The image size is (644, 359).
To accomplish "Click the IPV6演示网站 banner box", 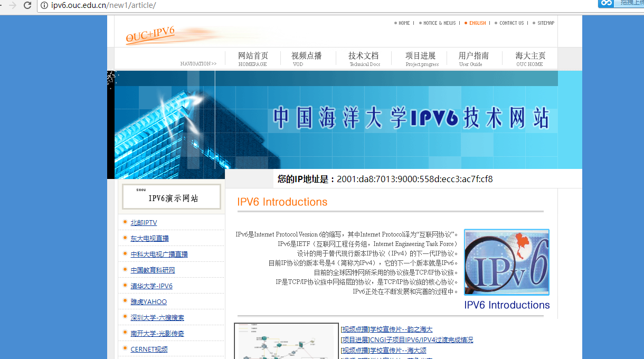I will coord(172,197).
